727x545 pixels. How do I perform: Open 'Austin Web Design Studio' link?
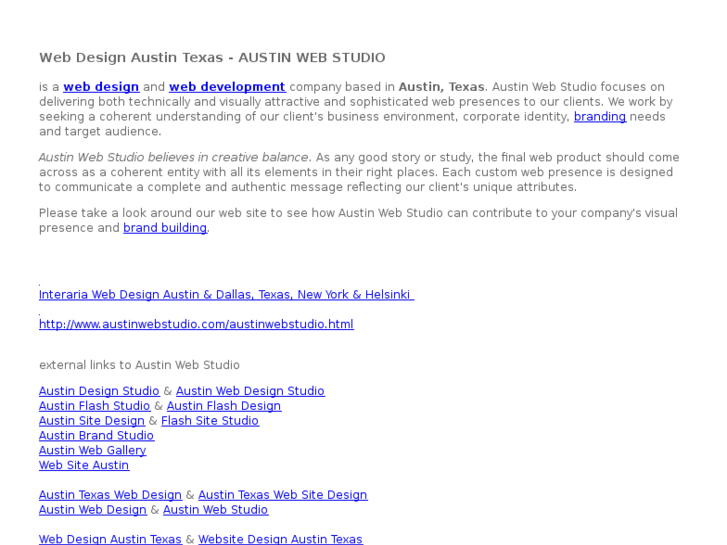[x=250, y=391]
